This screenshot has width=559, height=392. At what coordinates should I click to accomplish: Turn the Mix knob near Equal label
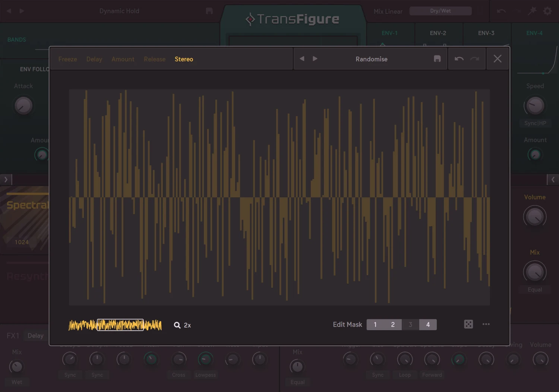click(x=535, y=273)
